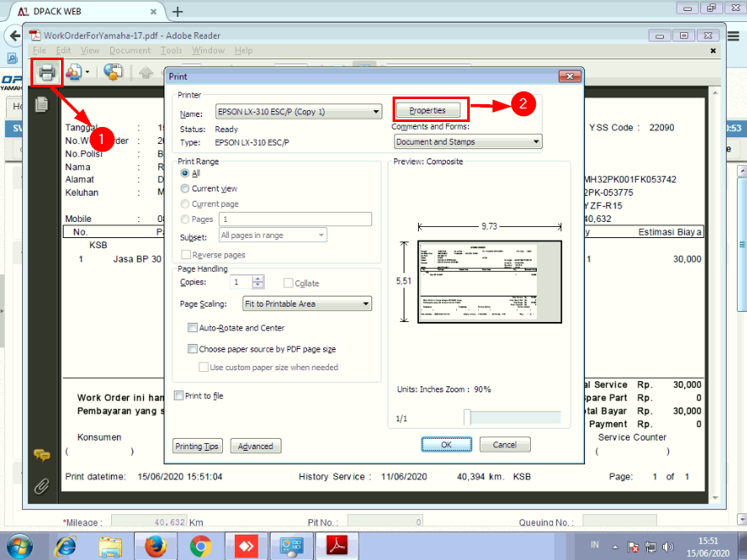Select the All print range radio

click(x=185, y=173)
